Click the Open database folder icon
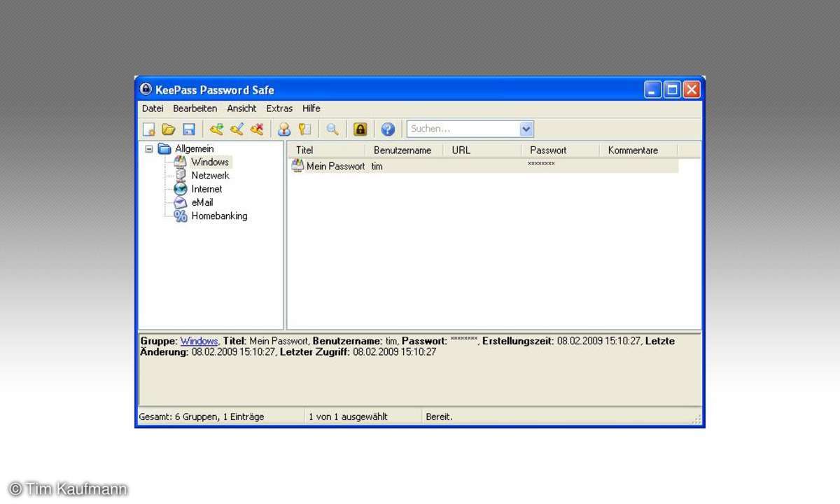 pyautogui.click(x=169, y=129)
